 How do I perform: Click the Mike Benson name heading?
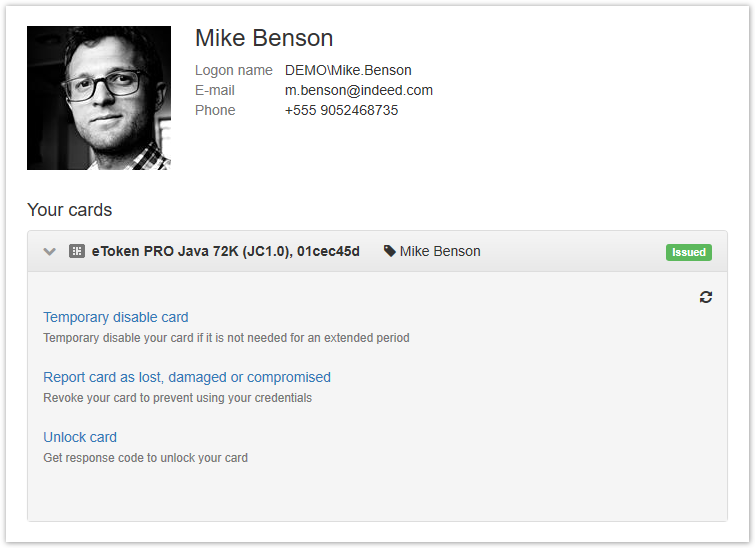pyautogui.click(x=264, y=38)
